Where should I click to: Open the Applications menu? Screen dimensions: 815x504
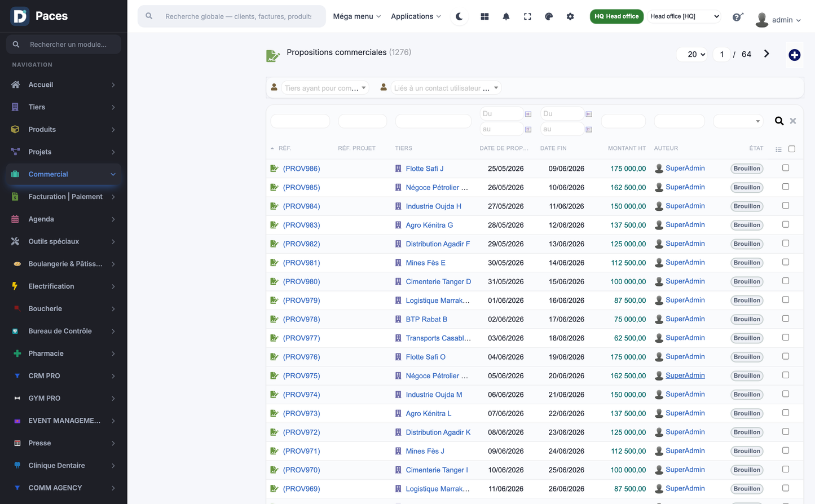pyautogui.click(x=416, y=16)
